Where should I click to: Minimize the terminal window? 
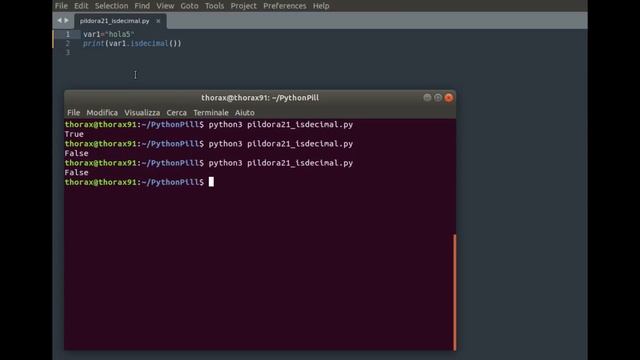427,98
